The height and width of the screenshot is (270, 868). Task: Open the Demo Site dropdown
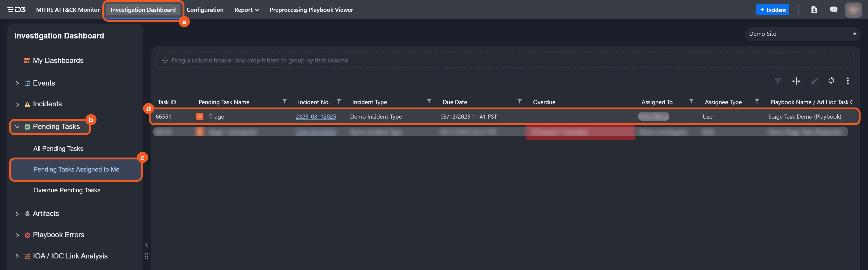pos(802,34)
